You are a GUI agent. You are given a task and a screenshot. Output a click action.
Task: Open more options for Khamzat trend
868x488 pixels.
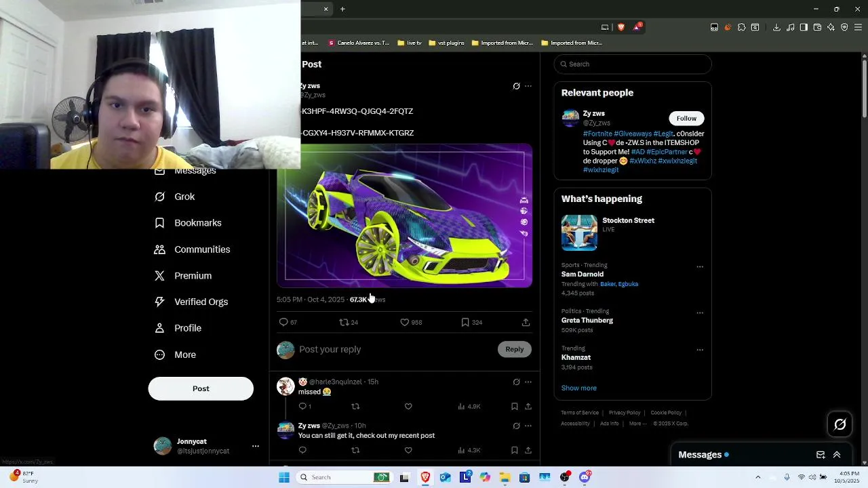(x=700, y=350)
